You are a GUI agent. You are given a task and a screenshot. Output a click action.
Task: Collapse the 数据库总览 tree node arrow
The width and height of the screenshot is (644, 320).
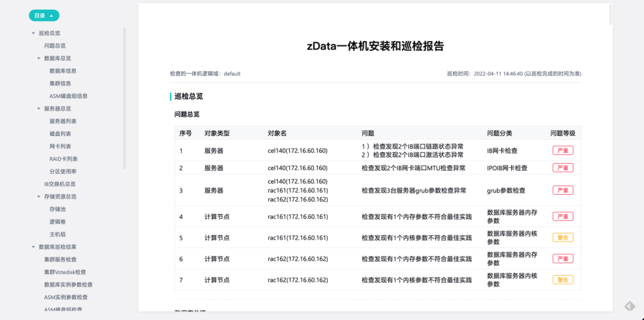[x=39, y=59]
